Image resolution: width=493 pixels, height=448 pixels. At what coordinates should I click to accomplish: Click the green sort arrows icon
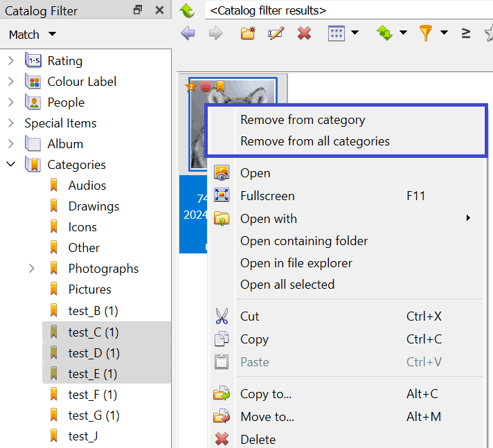[x=384, y=33]
